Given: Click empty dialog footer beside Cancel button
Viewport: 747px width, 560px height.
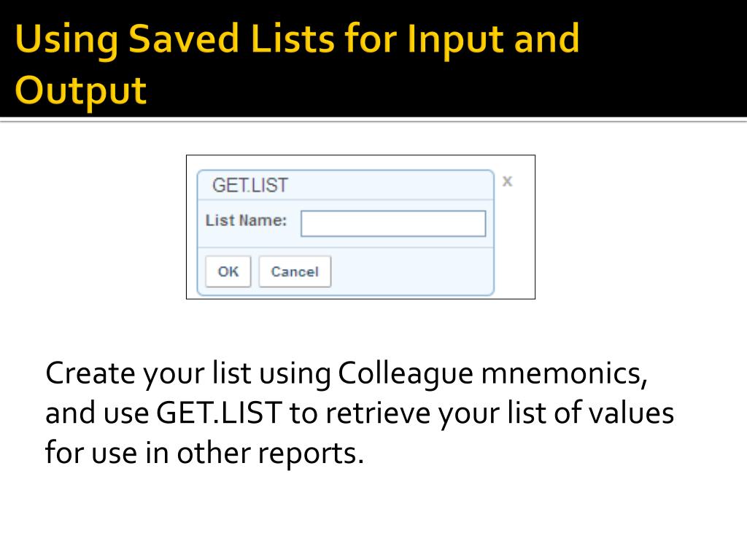Looking at the screenshot, I should [412, 271].
